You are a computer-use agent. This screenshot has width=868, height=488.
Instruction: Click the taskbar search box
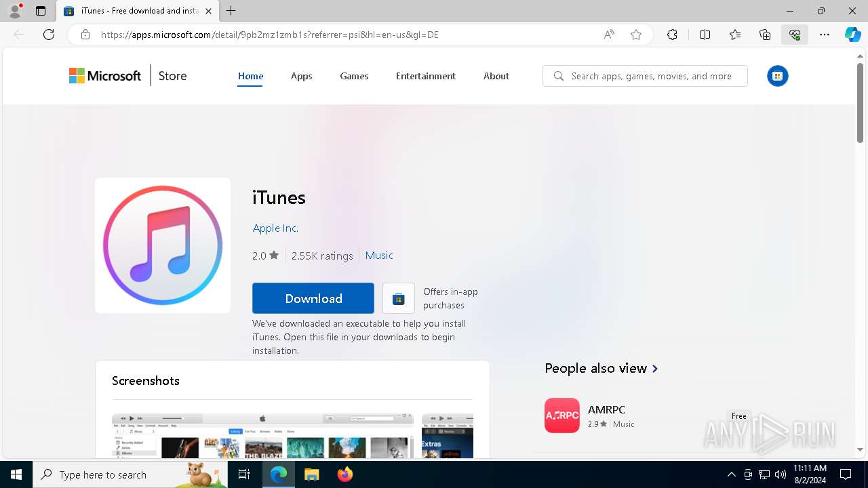tap(130, 474)
